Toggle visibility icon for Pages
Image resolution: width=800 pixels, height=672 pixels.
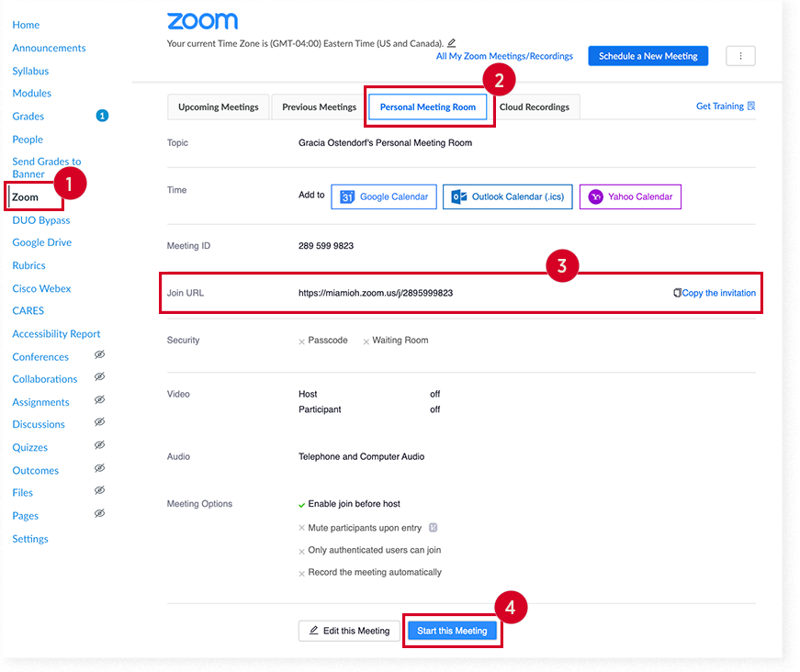(99, 514)
